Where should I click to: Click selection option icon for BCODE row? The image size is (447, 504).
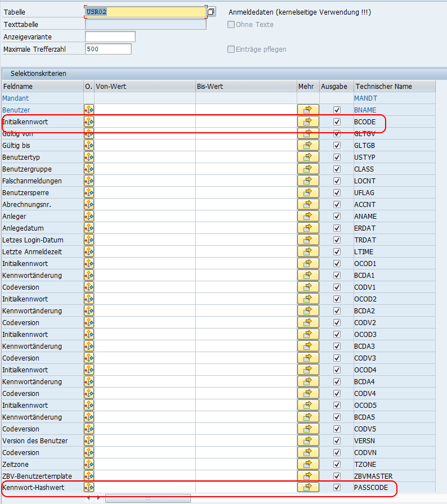point(89,122)
